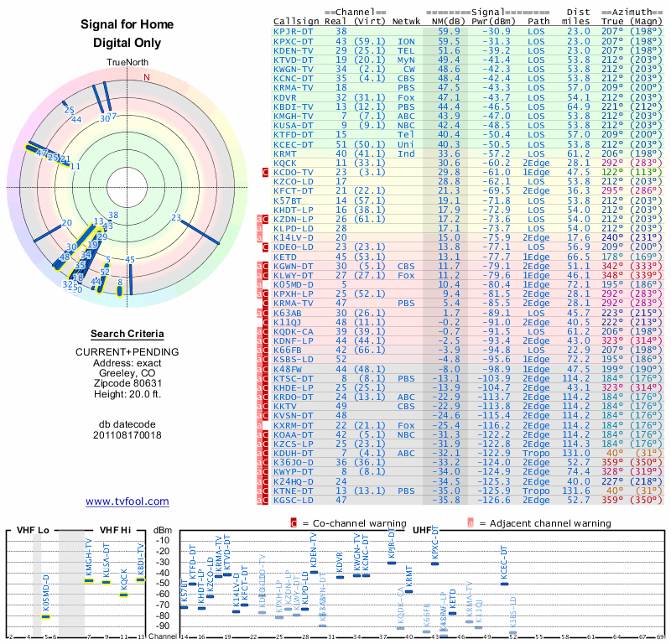Click the Zipcode 80631 text

[127, 383]
